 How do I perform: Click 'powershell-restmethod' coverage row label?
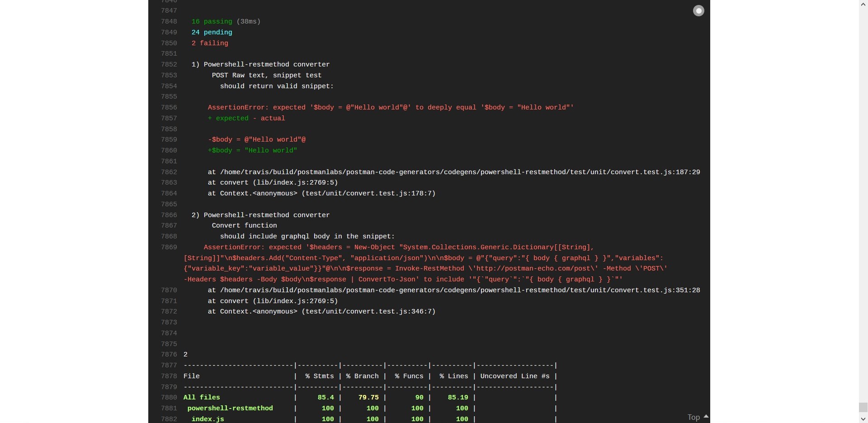[230, 409]
